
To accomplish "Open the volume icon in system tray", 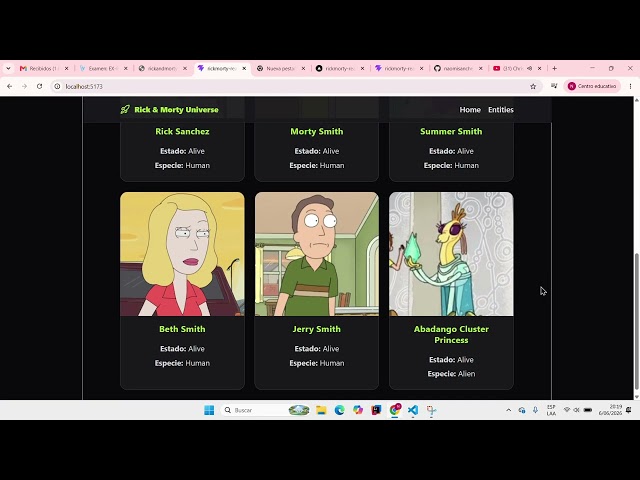I will point(576,410).
